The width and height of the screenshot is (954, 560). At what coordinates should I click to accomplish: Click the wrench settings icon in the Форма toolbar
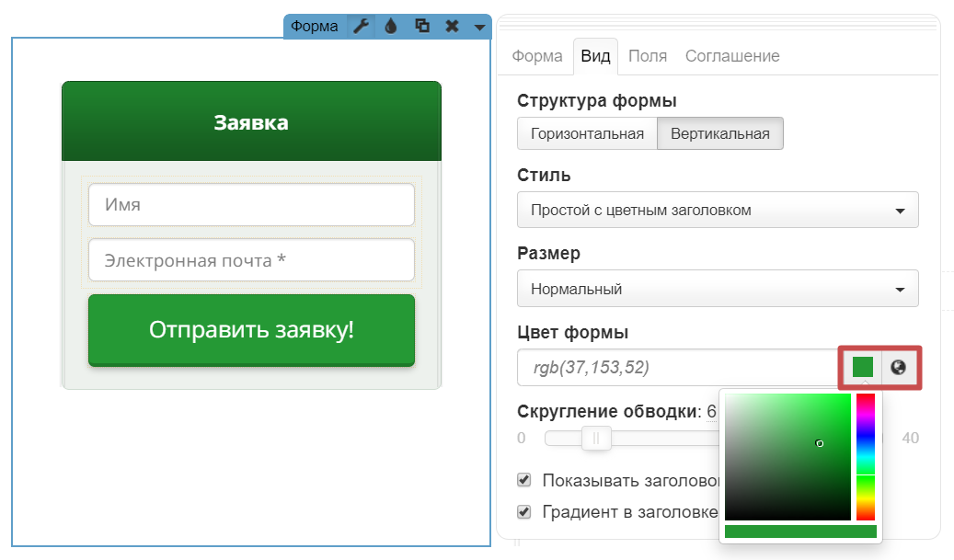[361, 27]
